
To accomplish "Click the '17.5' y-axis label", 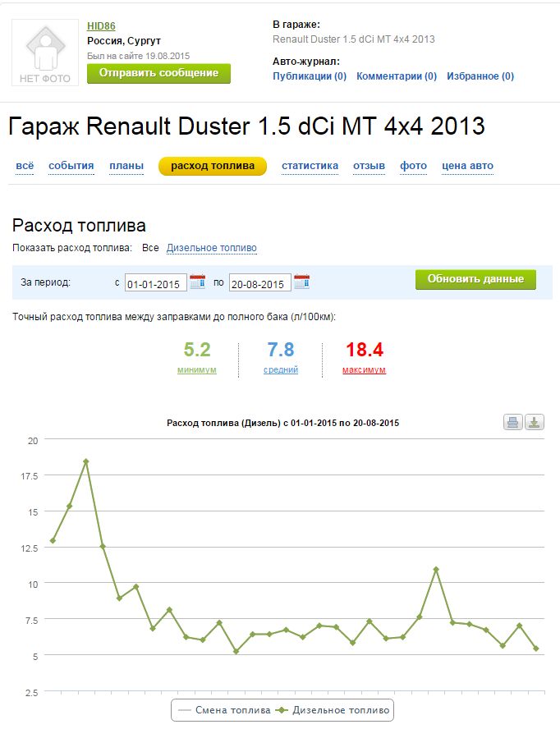I will click(x=30, y=476).
